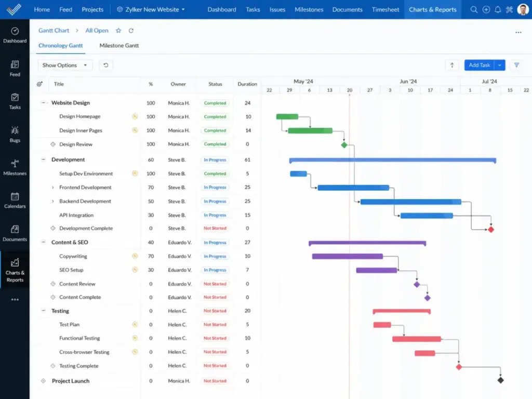Open the user profile avatar
This screenshot has height=399, width=532.
(523, 9)
